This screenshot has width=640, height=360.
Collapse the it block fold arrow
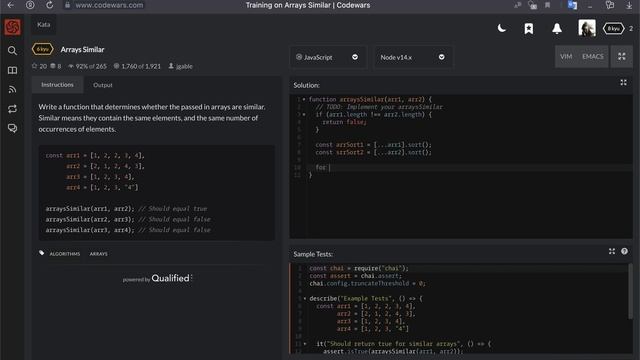tap(305, 344)
